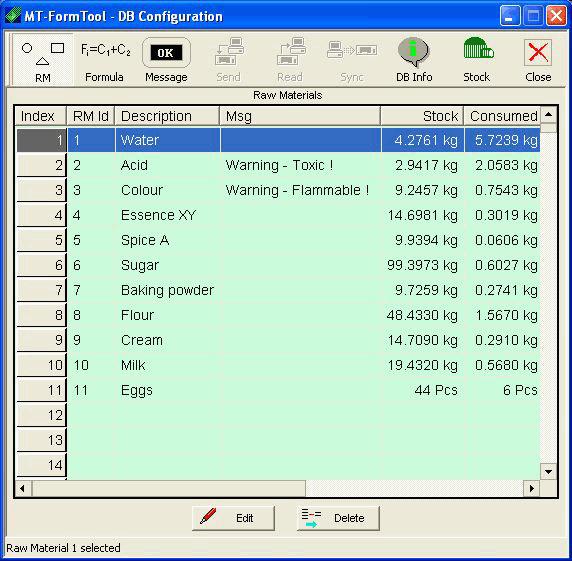Select row header 13
The width and height of the screenshot is (572, 561).
41,440
